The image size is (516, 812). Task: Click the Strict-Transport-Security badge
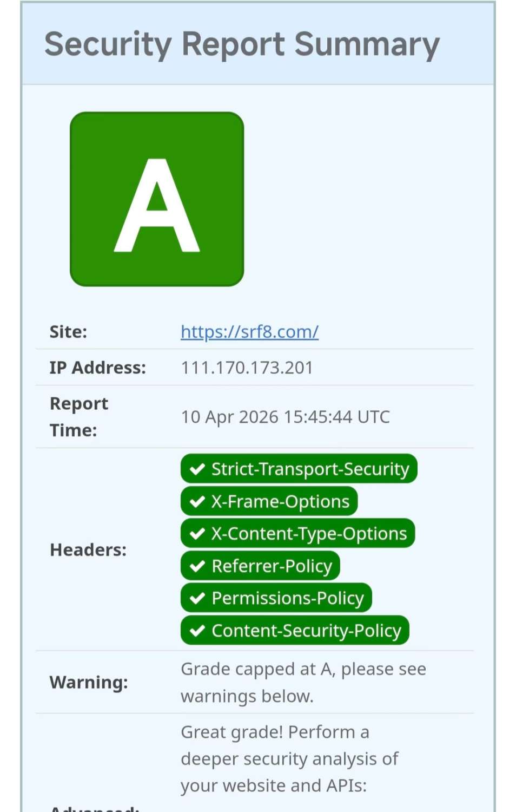[x=299, y=469]
